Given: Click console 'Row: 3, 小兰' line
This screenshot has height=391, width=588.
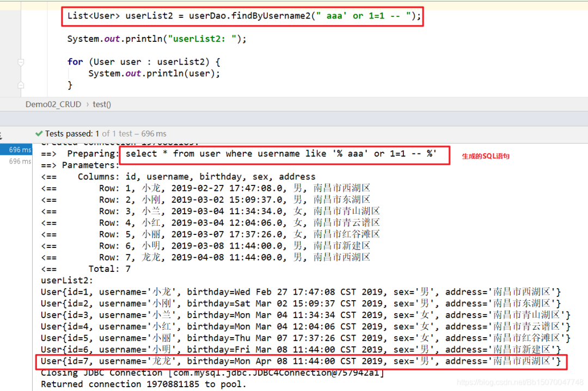Looking at the screenshot, I should pyautogui.click(x=210, y=212).
